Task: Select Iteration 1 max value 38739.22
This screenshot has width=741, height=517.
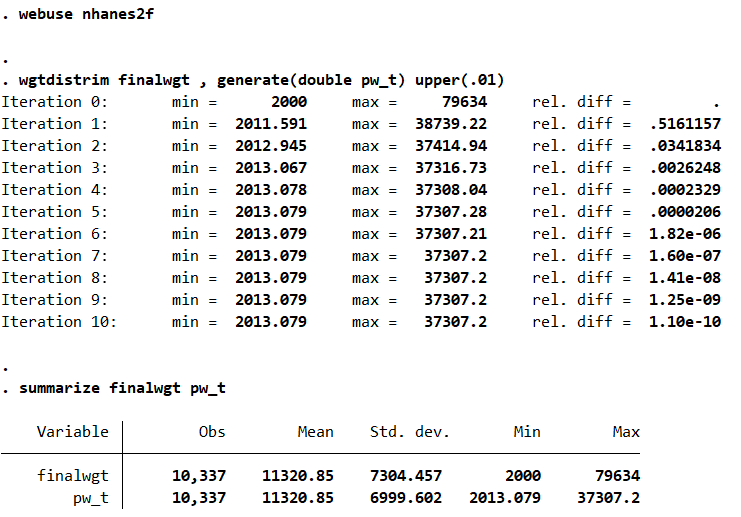Action: pyautogui.click(x=451, y=124)
